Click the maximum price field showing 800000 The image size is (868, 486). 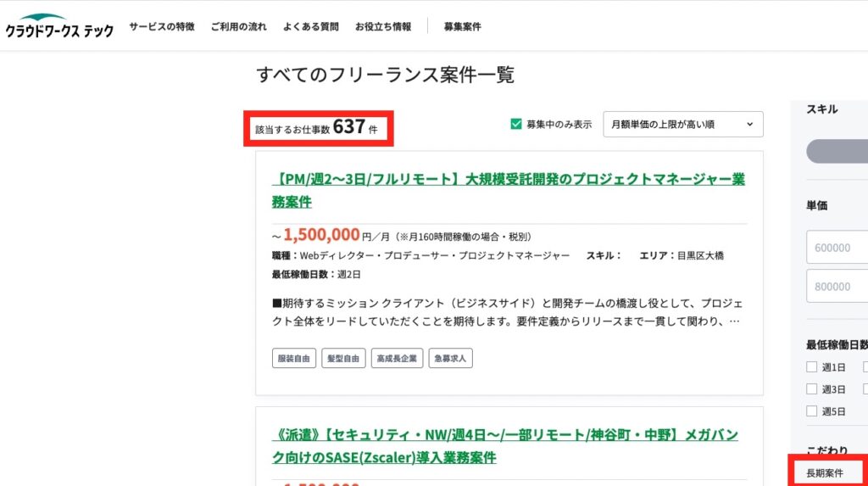pyautogui.click(x=837, y=286)
